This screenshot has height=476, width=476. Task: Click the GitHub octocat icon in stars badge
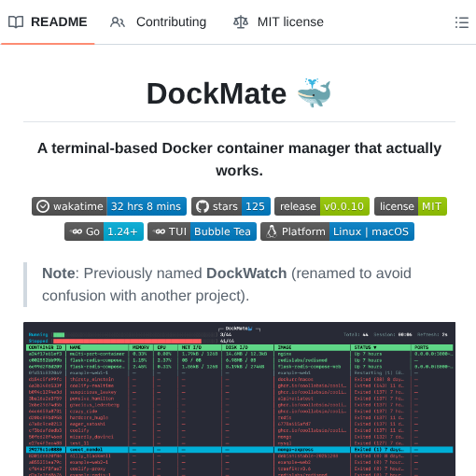click(x=203, y=206)
